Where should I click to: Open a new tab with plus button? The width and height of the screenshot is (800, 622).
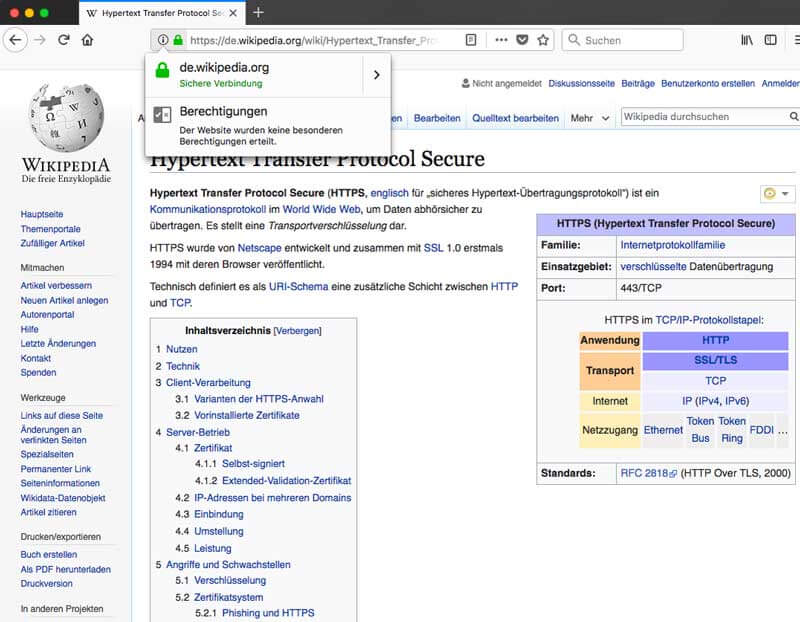(258, 13)
